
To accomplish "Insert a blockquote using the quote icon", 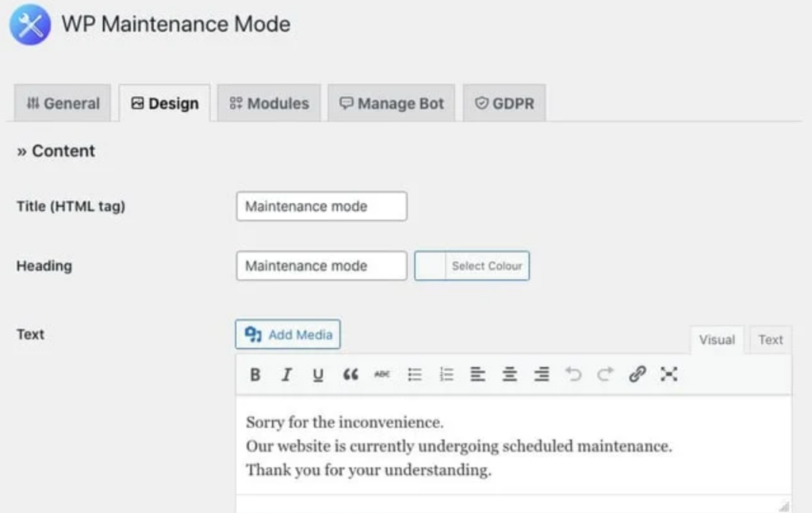I will [350, 374].
